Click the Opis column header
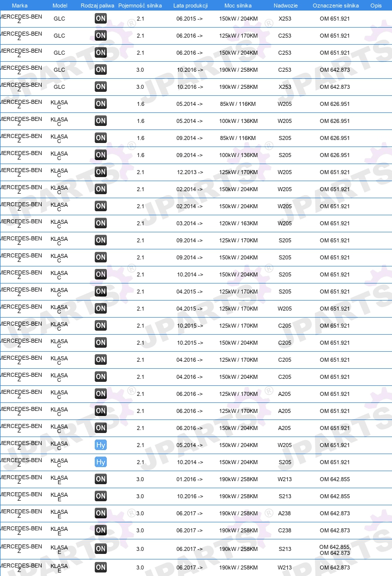 coord(376,6)
